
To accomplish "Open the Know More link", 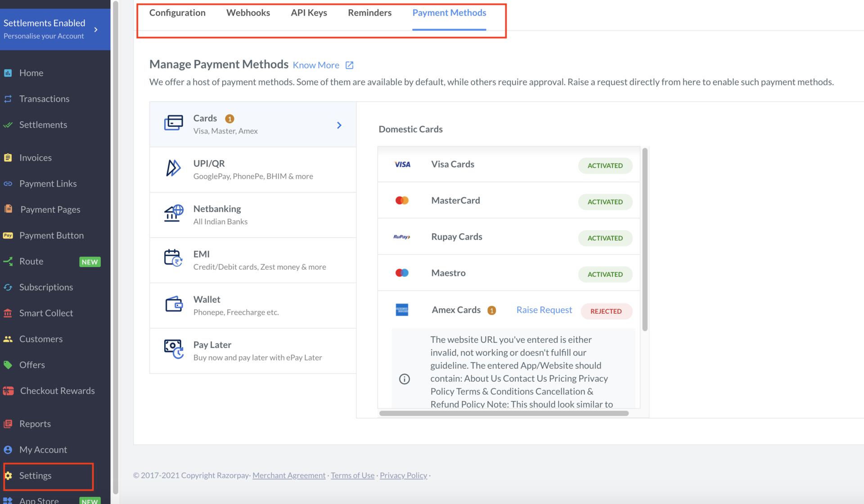I will point(316,65).
